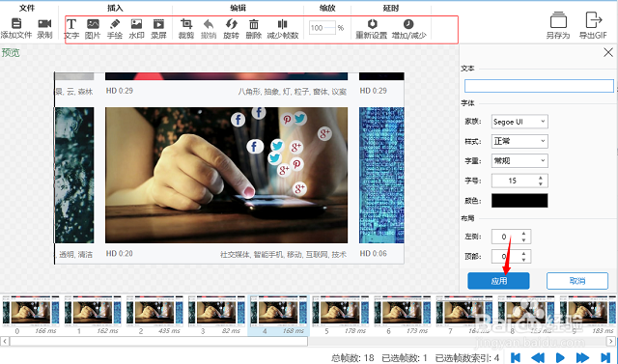
Task: Open the 家族 Segoe UI font dropdown
Action: 520,122
